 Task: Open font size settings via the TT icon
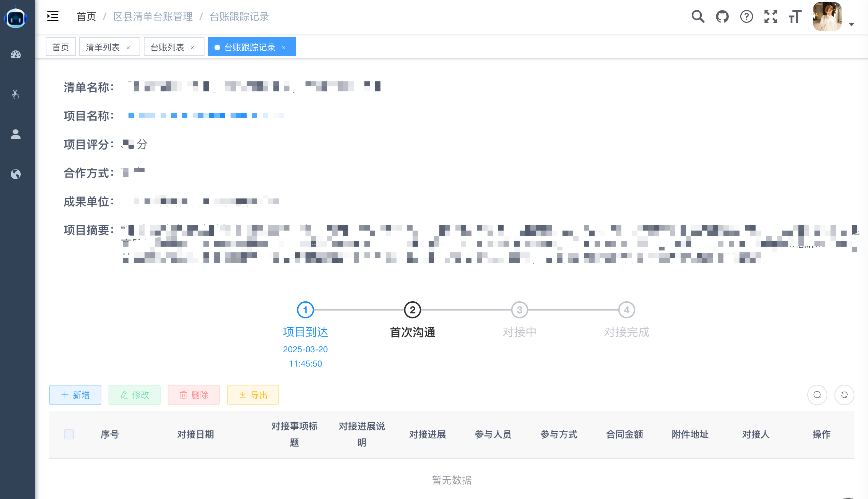coord(794,16)
